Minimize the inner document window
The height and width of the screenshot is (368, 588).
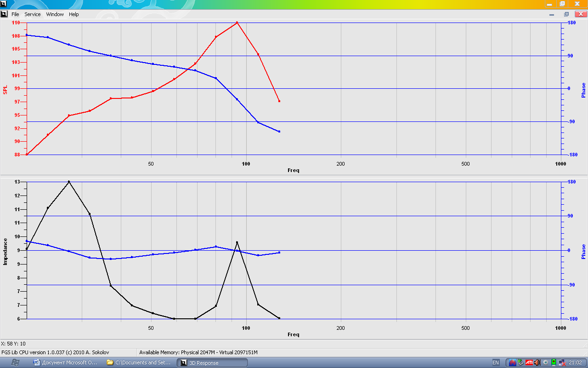[x=551, y=14]
